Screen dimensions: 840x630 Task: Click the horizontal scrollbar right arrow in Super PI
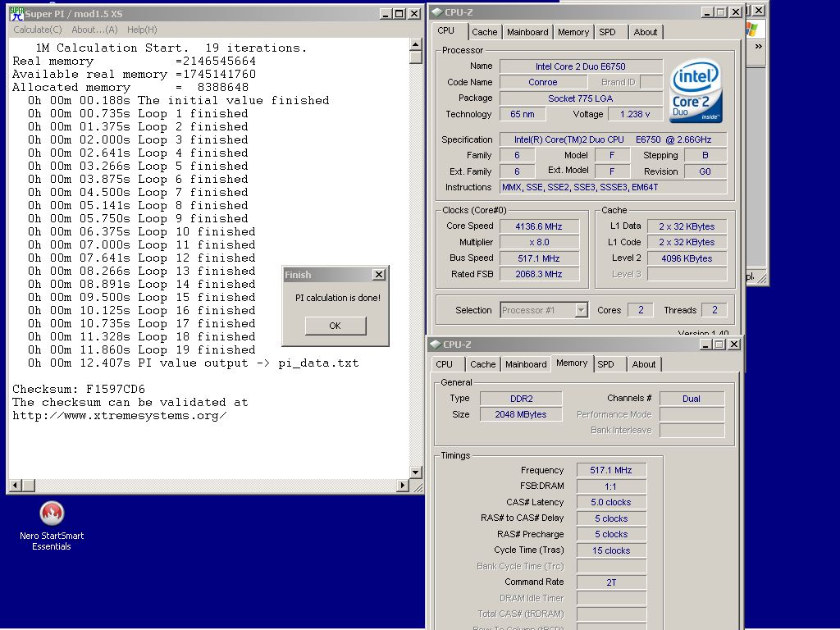point(402,486)
